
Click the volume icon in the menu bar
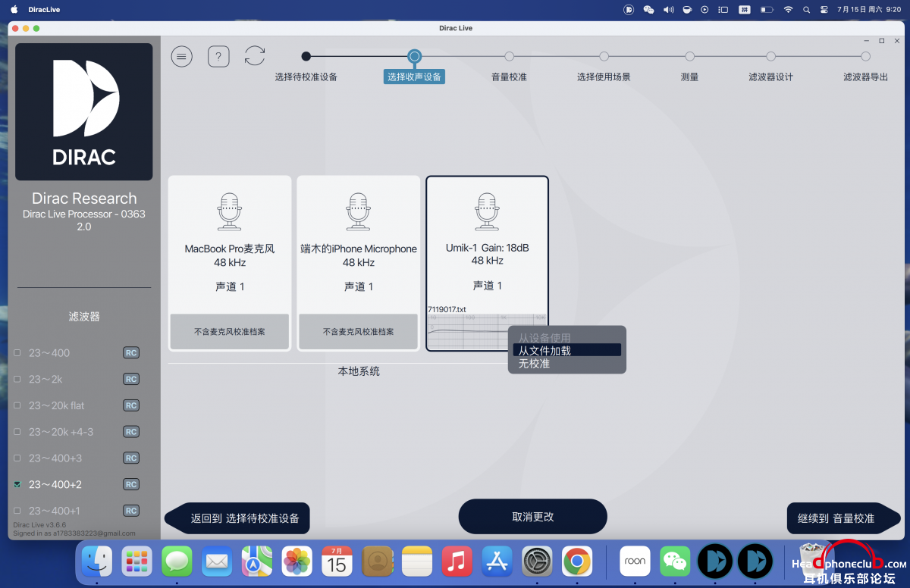click(668, 10)
